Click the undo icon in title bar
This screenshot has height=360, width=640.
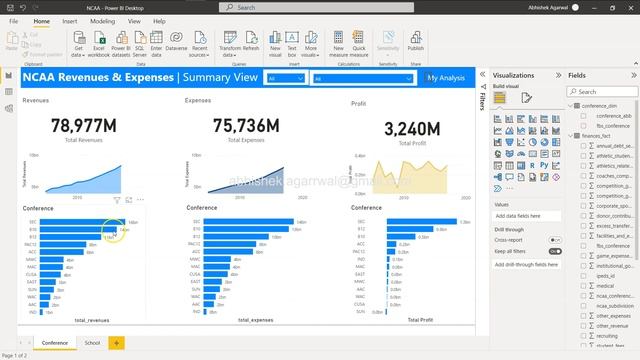click(23, 7)
